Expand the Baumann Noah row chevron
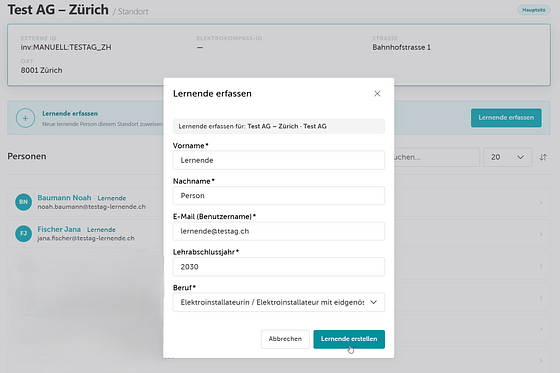Screen dimensions: 560x373 click(x=541, y=203)
